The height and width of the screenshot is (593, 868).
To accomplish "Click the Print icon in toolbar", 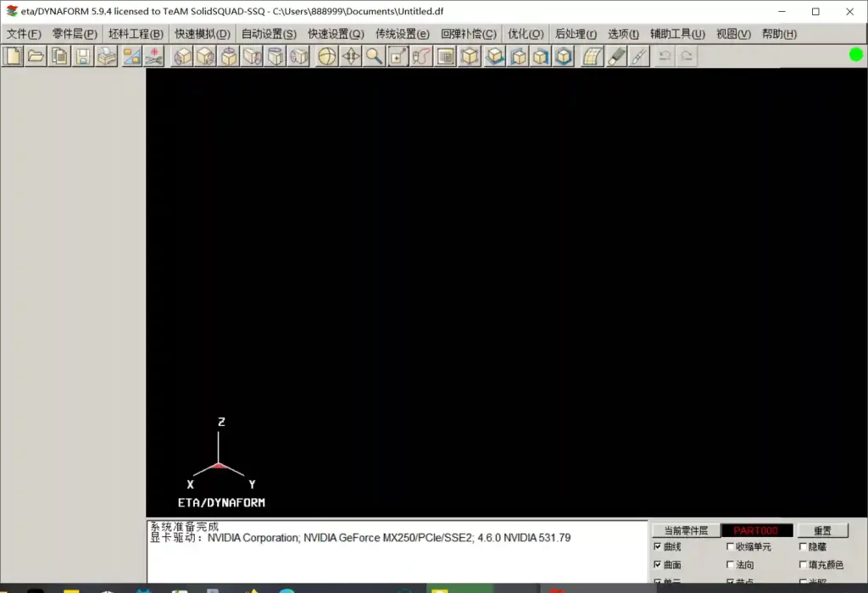I will [x=106, y=57].
